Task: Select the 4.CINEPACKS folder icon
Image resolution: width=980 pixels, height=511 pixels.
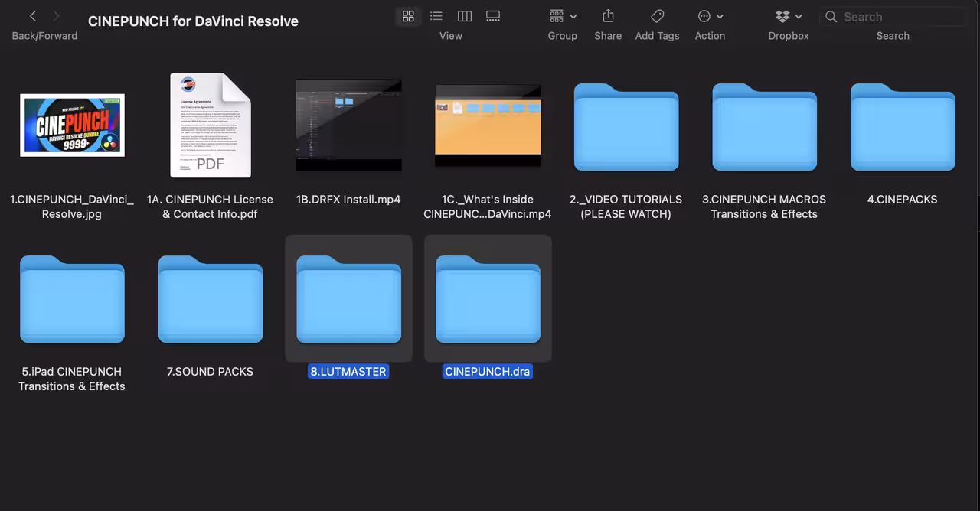Action: pyautogui.click(x=903, y=127)
